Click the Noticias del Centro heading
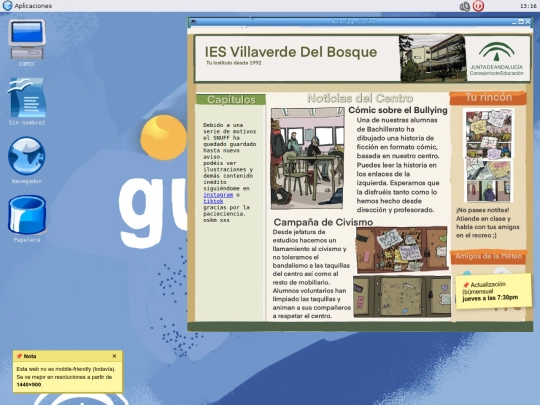This screenshot has height=405, width=540. 360,98
